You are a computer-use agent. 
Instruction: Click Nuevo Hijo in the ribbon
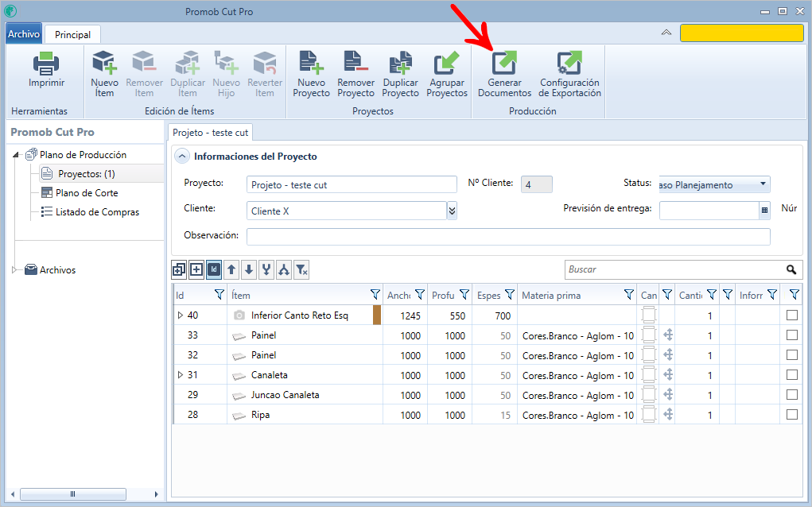(x=227, y=74)
